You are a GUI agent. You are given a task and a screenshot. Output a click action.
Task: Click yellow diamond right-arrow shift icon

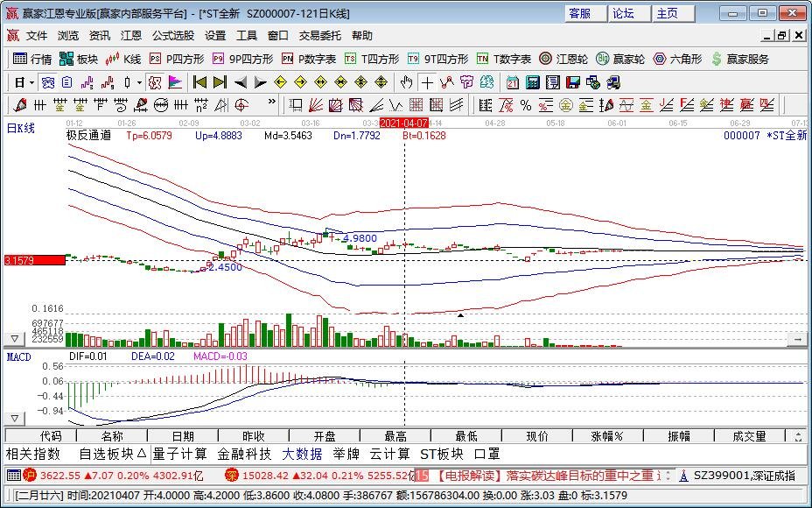300,82
